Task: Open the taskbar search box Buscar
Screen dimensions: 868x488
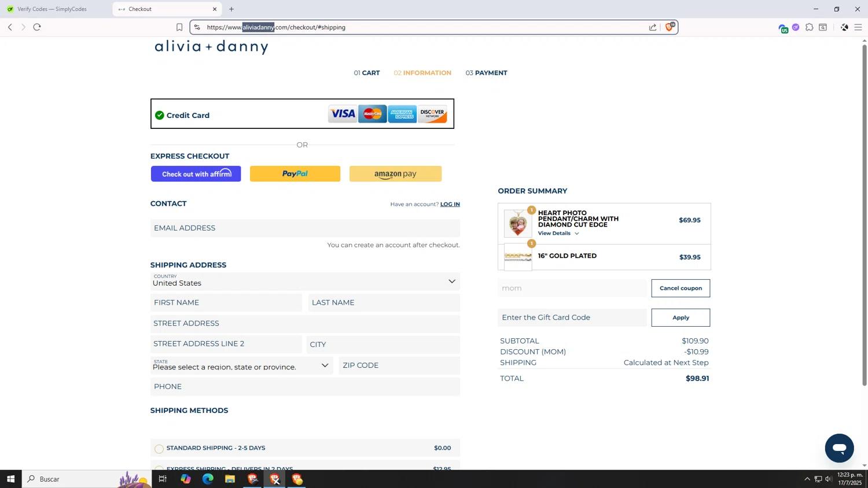Action: click(87, 479)
